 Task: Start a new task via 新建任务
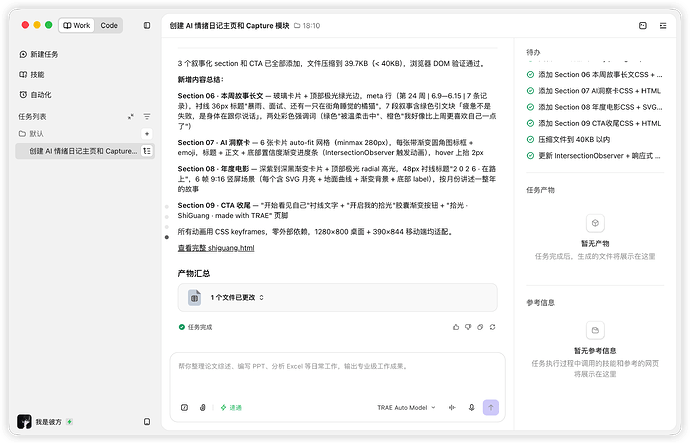[39, 54]
